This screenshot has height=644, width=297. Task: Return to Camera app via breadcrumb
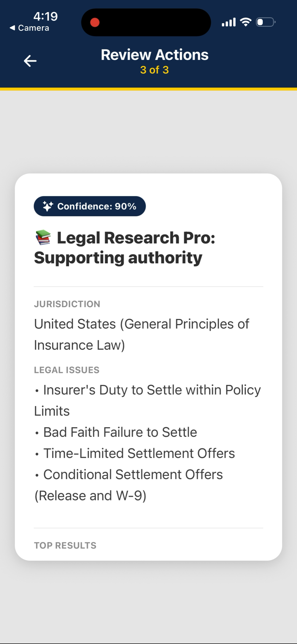pos(29,28)
